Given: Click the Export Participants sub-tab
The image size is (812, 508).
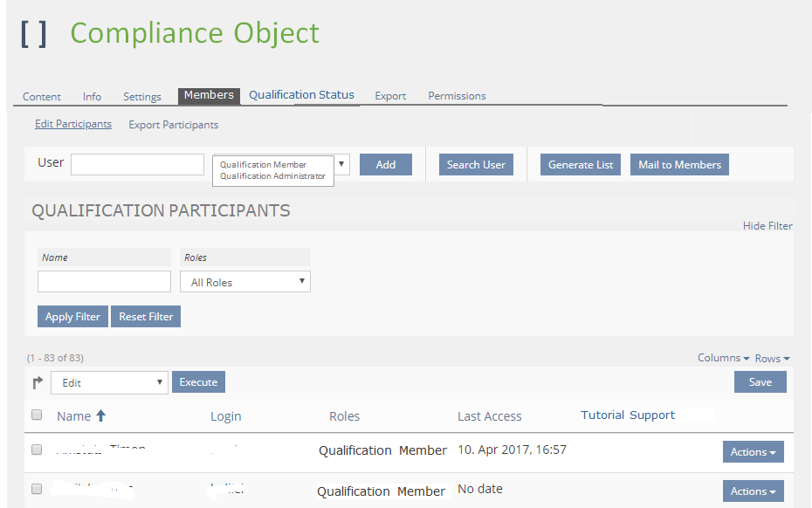Looking at the screenshot, I should click(x=173, y=125).
